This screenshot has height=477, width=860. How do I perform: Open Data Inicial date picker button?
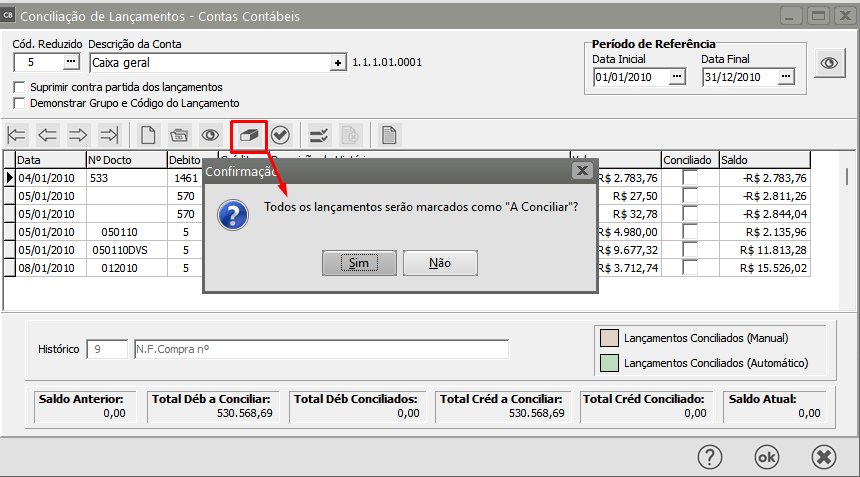coord(677,76)
